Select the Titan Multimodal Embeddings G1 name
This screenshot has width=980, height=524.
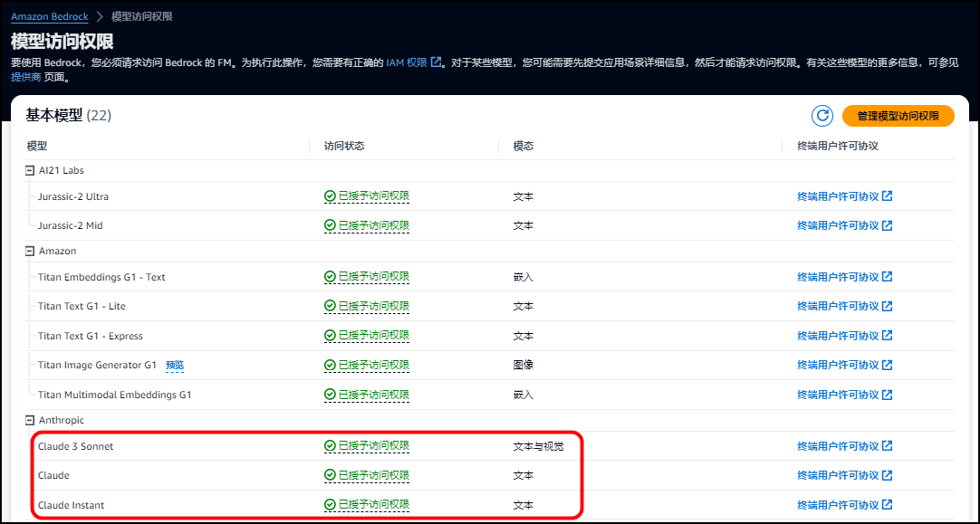[114, 395]
